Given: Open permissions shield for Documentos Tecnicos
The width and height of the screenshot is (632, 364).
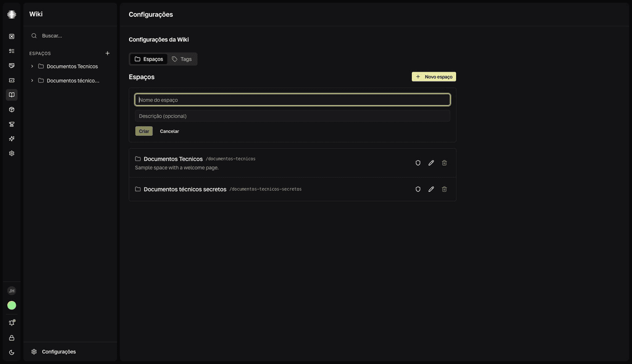Looking at the screenshot, I should click(418, 163).
